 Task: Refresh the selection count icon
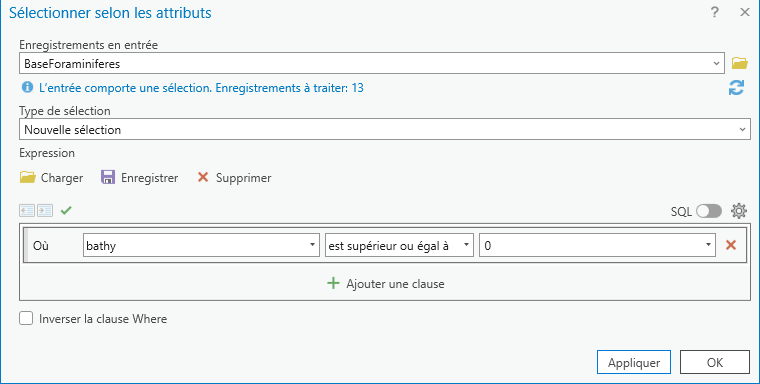coord(736,88)
